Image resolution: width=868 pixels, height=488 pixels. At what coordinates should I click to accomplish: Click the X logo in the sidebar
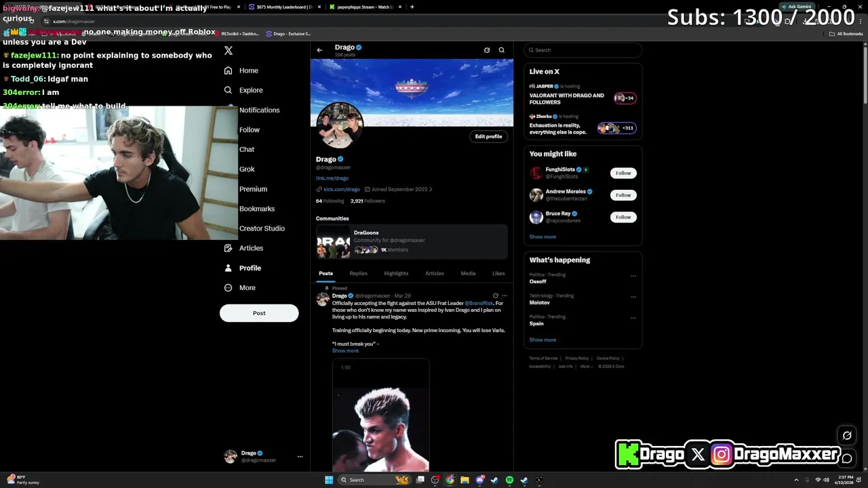point(229,51)
